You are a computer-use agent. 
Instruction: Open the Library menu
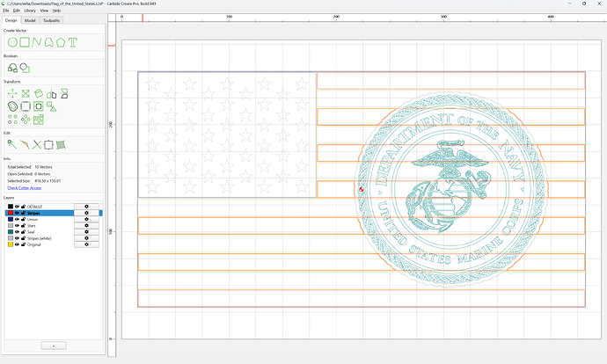click(30, 11)
